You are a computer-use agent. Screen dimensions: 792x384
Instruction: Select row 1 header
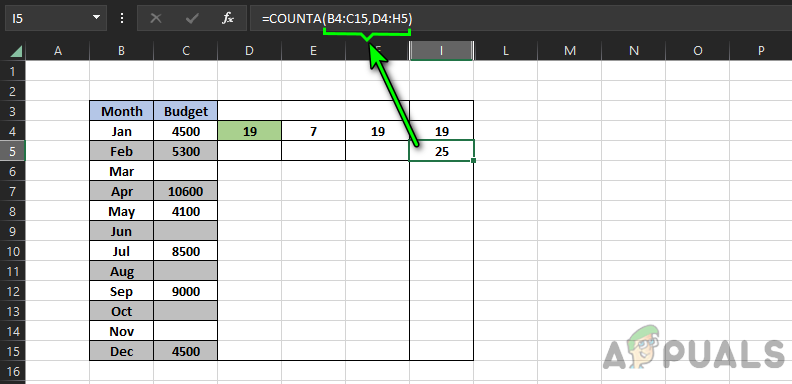(x=13, y=71)
